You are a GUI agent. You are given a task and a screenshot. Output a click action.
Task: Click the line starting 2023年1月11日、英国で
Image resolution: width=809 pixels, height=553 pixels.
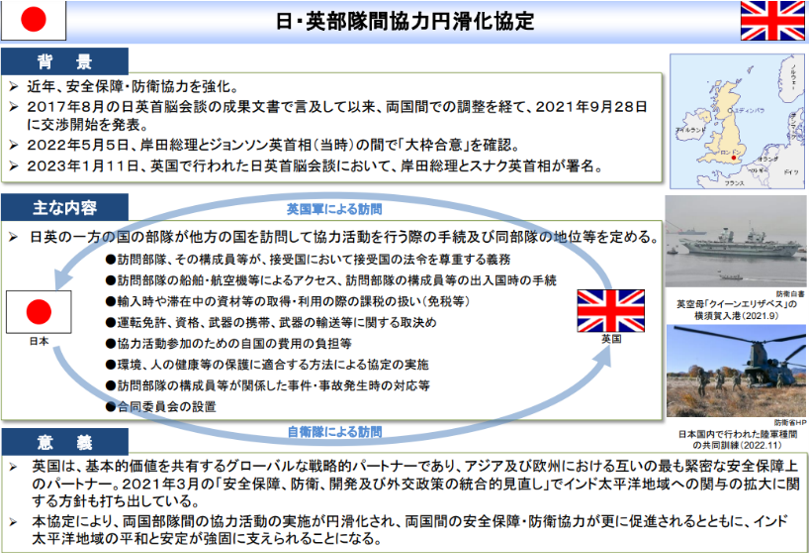point(315,166)
